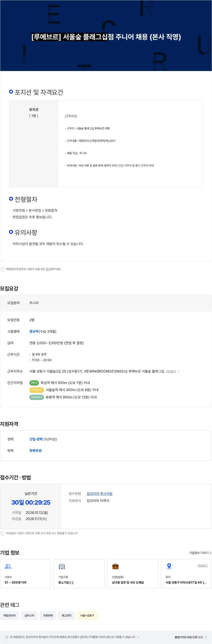This screenshot has width=212, height=644.
Task: Select the 샵마스터 tag
Action: pyautogui.click(x=29, y=615)
